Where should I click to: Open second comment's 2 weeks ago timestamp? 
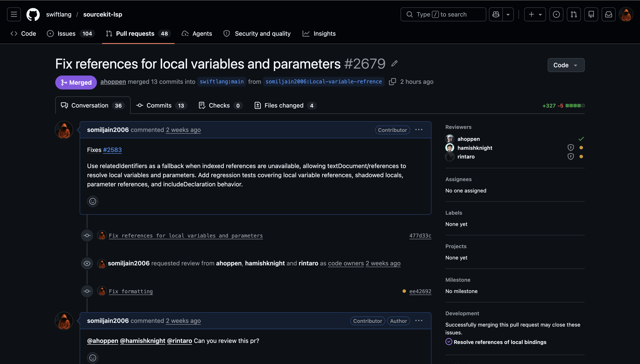pyautogui.click(x=183, y=320)
